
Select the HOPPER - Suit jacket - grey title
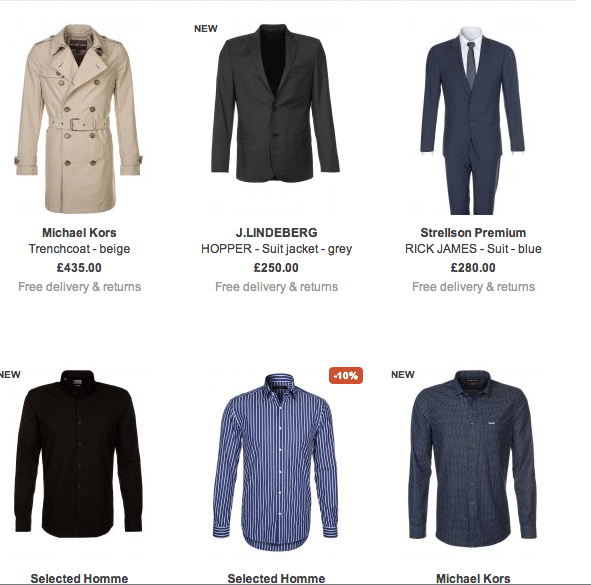point(276,249)
